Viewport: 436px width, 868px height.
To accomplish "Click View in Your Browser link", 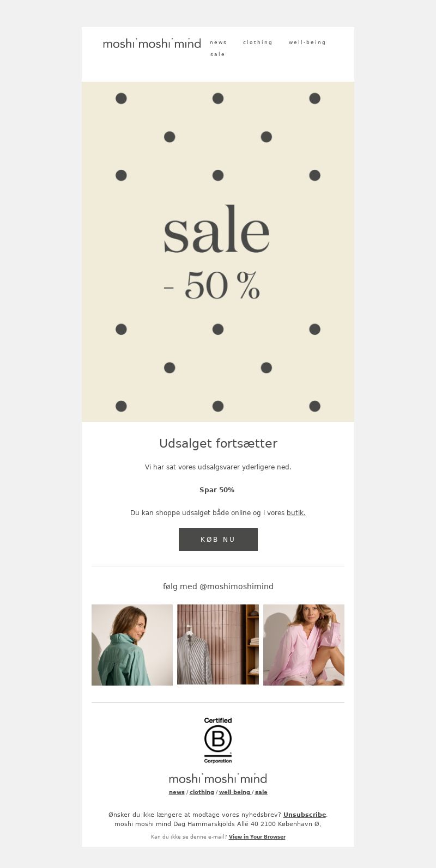I will (257, 837).
